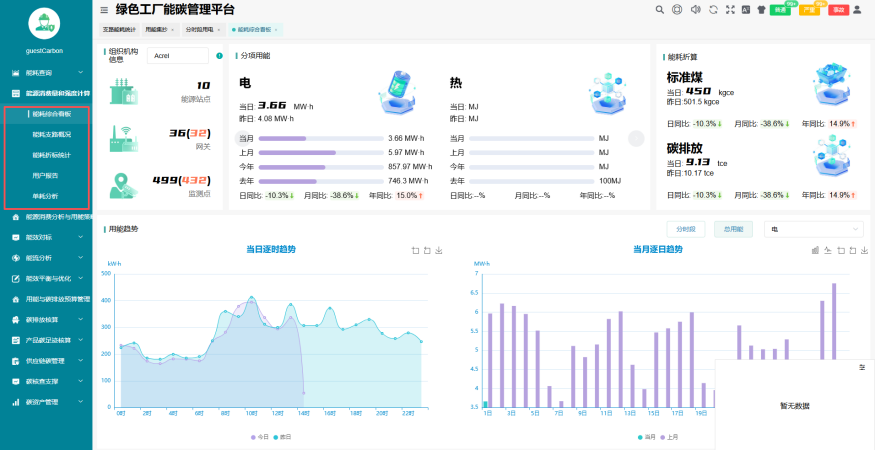The image size is (875, 450).
Task: Mute alarm sound speaker icon
Action: pyautogui.click(x=695, y=9)
